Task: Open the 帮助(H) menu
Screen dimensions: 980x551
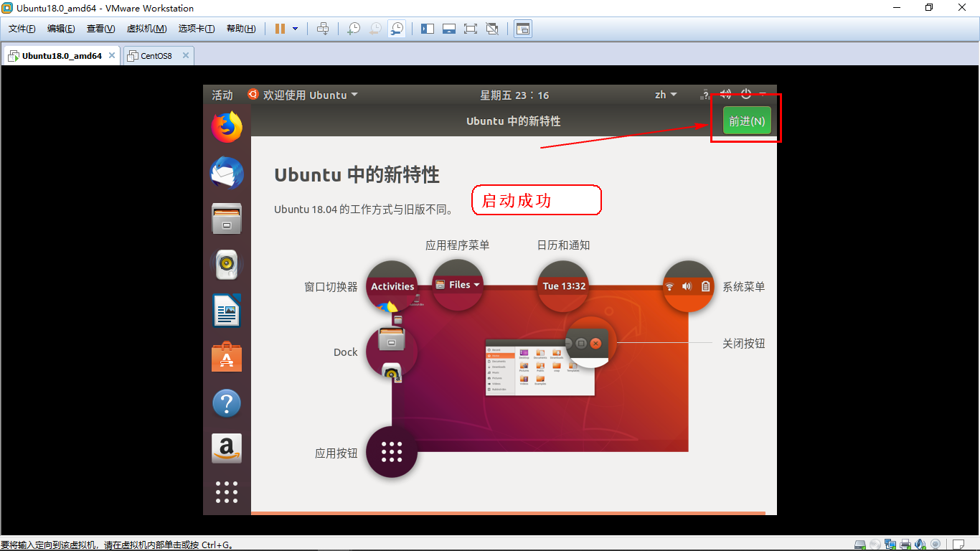Action: pyautogui.click(x=241, y=29)
